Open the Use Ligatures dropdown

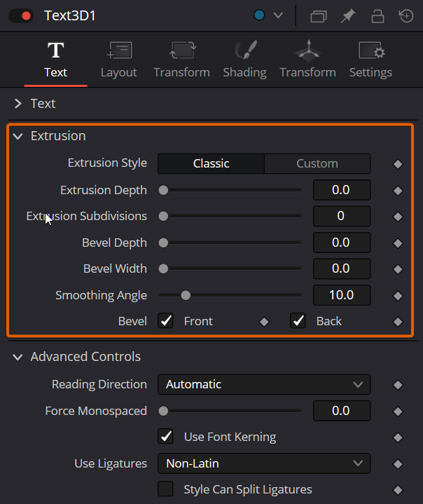pos(264,463)
